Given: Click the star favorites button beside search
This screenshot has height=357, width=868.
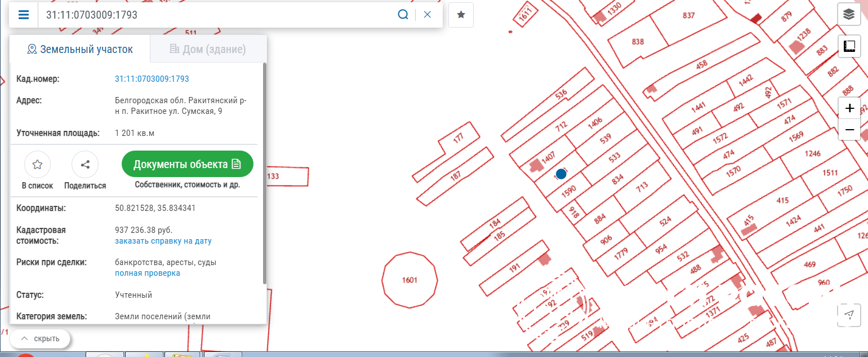Looking at the screenshot, I should tap(461, 15).
